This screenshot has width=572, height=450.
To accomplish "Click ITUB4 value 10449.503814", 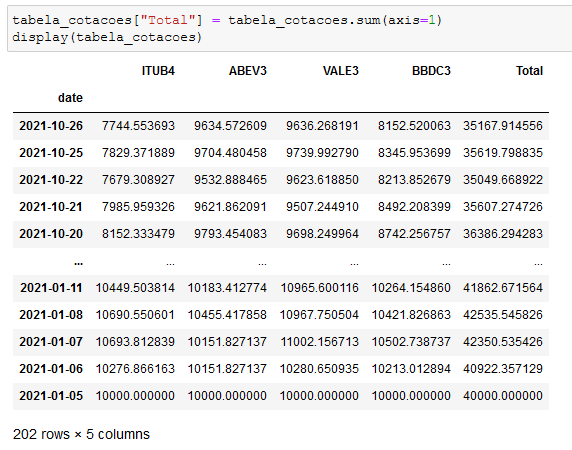I will (135, 288).
